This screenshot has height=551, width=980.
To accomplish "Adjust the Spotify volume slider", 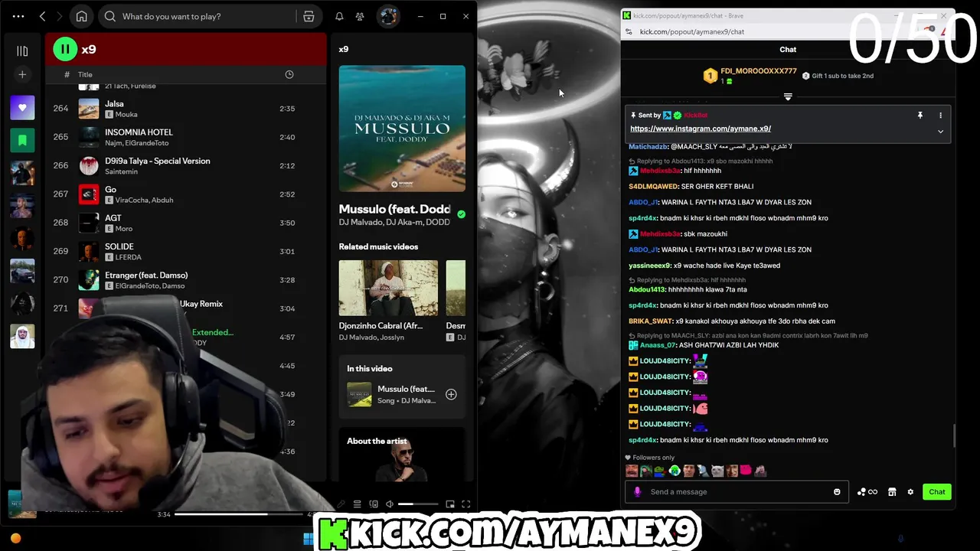I will [418, 504].
